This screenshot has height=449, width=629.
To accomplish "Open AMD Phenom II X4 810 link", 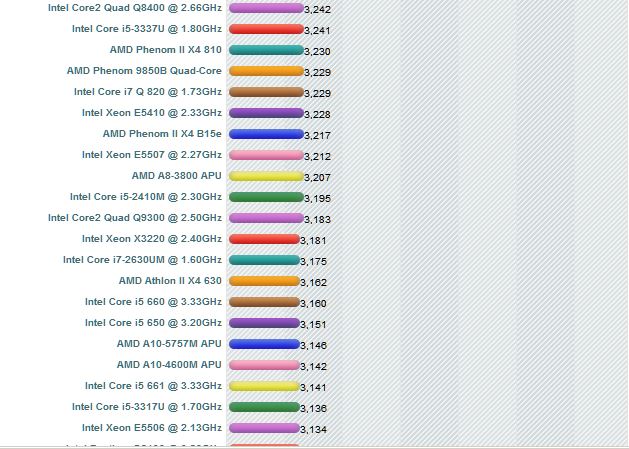I will pos(166,50).
